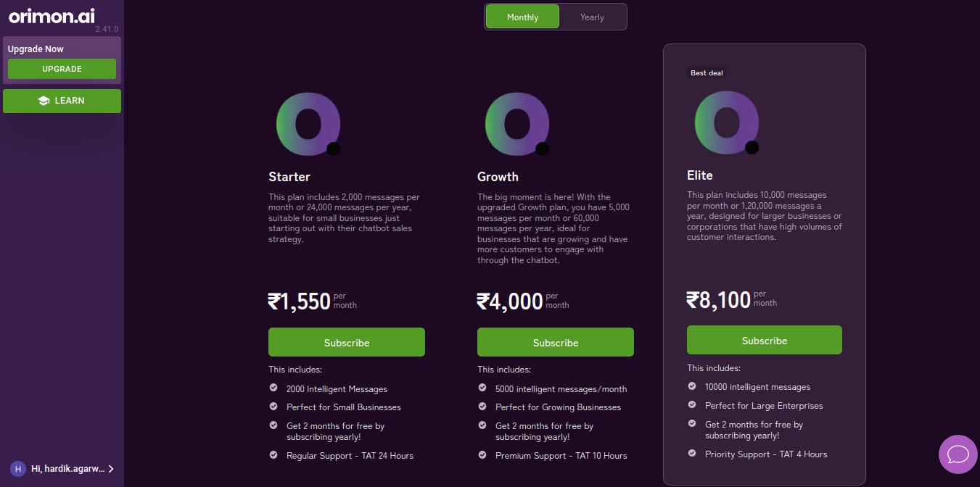Open the chat support bubble icon

(958, 454)
